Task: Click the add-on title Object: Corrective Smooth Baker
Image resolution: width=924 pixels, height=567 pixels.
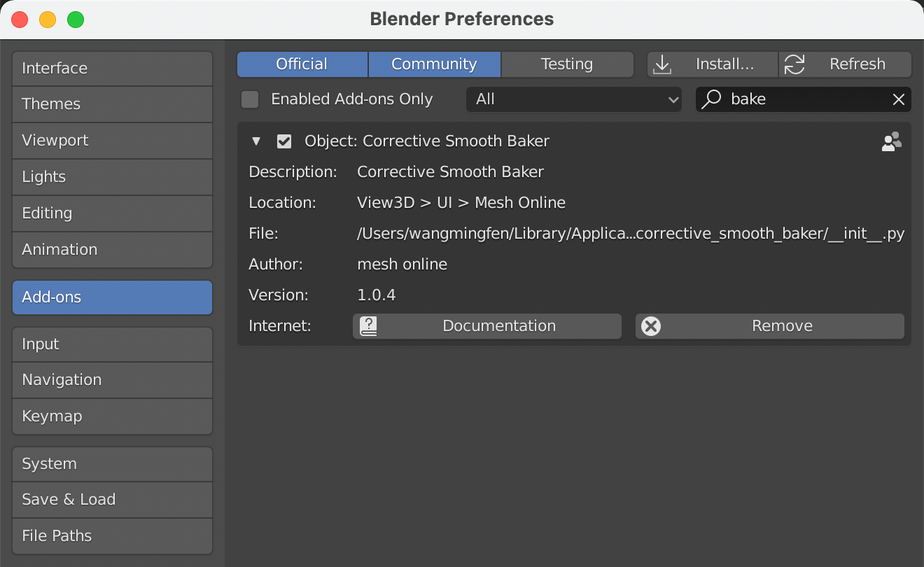Action: click(x=427, y=141)
